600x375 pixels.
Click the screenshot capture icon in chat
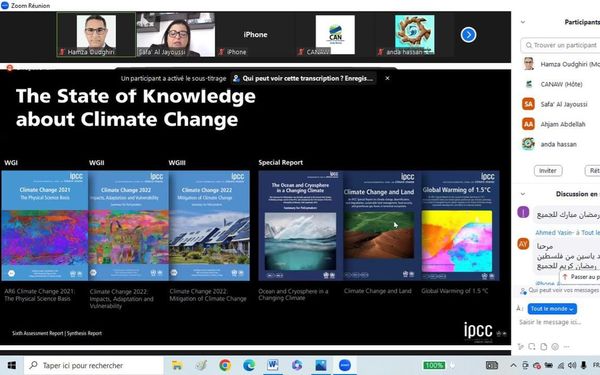coord(532,347)
